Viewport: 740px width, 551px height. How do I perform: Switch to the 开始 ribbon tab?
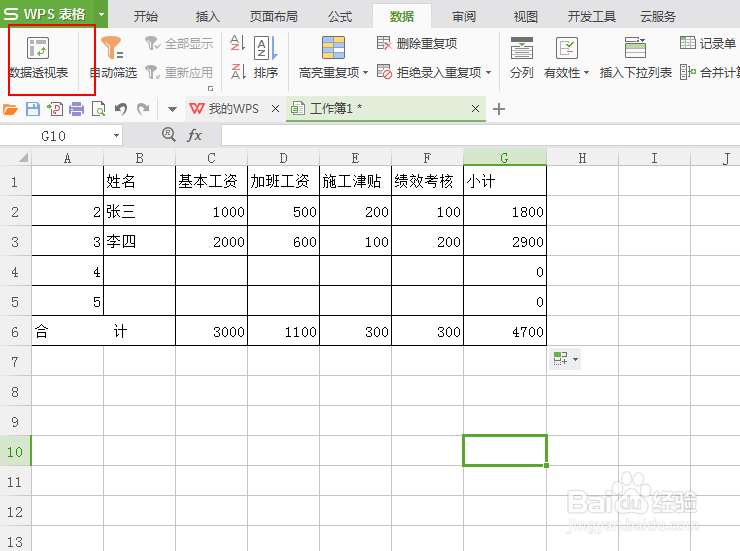(x=145, y=17)
